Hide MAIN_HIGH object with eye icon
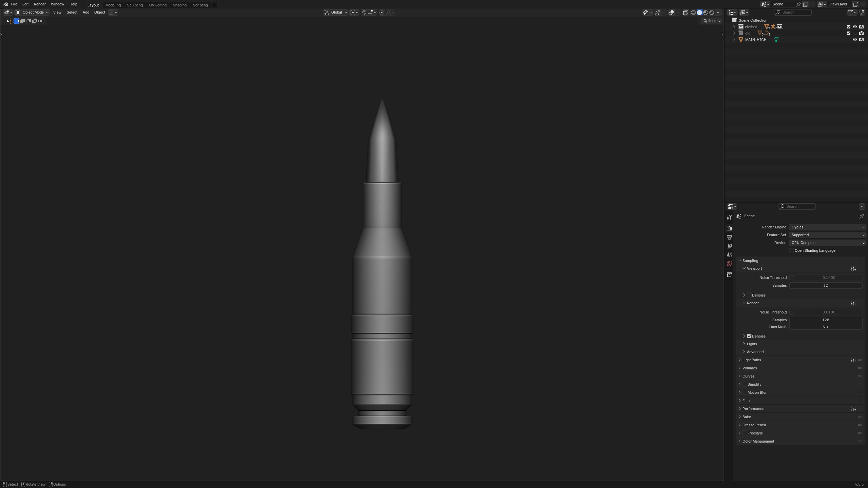Viewport: 868px width, 488px height. 855,40
